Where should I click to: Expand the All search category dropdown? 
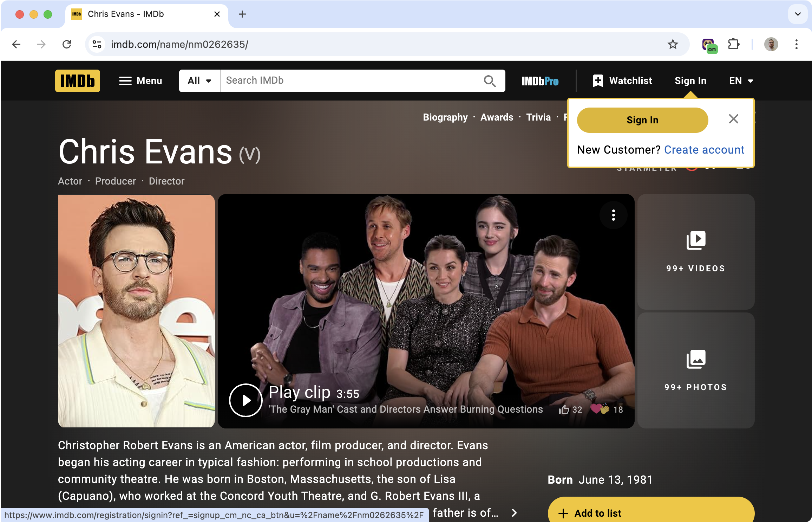coord(198,80)
